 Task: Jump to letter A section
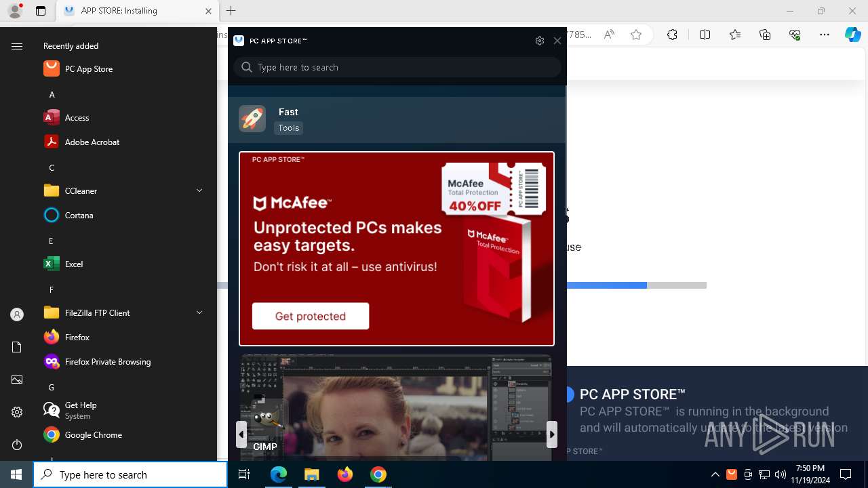tap(52, 94)
